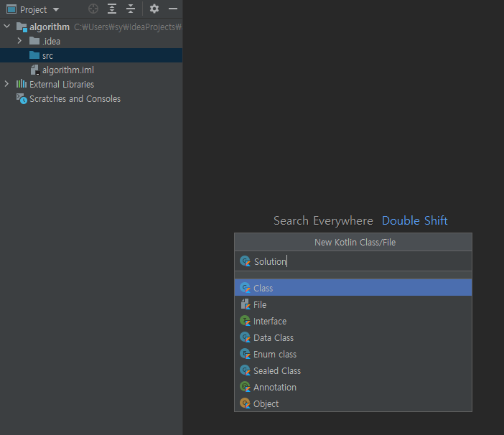This screenshot has height=435, width=504.
Task: Choose Annotation in the Kotlin type list
Action: 353,387
